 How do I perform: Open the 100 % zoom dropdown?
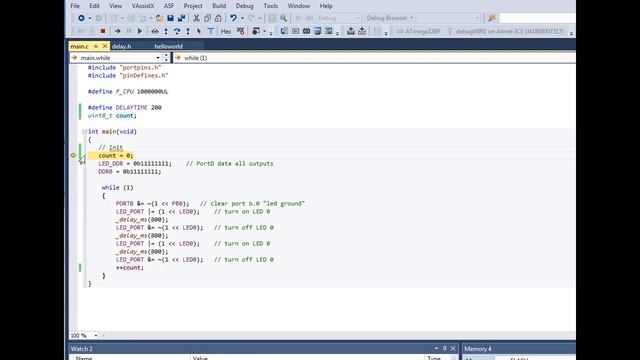tap(96, 336)
